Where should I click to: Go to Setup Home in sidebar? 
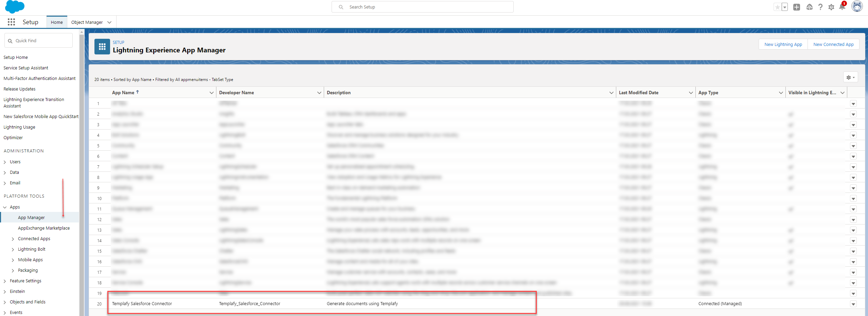pos(16,57)
